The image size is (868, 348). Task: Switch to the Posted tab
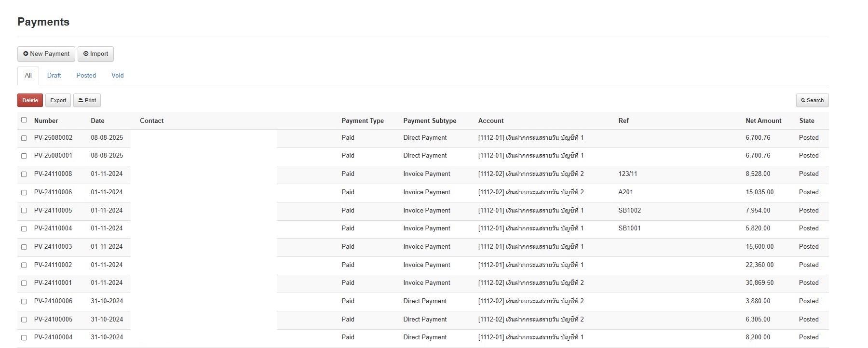tap(86, 76)
